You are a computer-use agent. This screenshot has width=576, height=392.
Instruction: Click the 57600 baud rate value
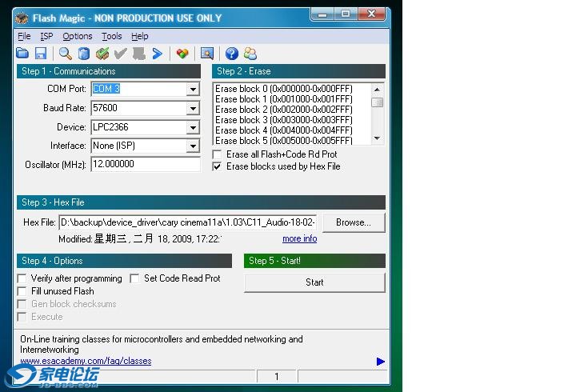(105, 108)
